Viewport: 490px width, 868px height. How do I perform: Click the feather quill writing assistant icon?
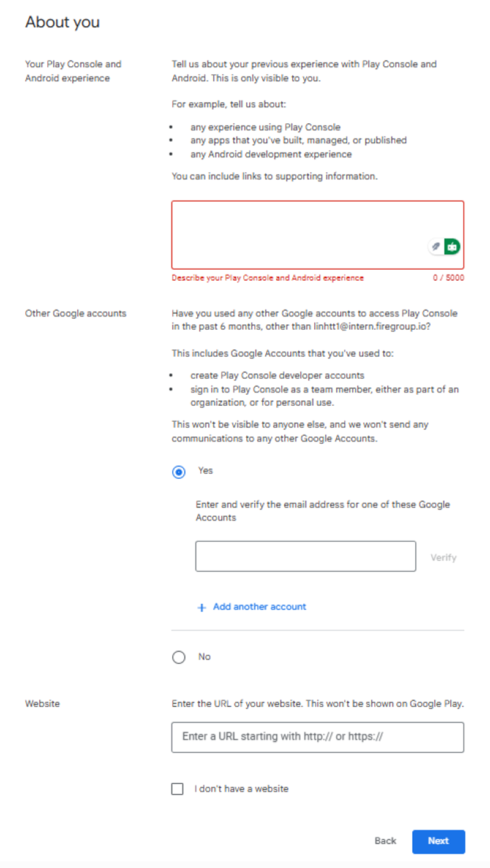435,246
